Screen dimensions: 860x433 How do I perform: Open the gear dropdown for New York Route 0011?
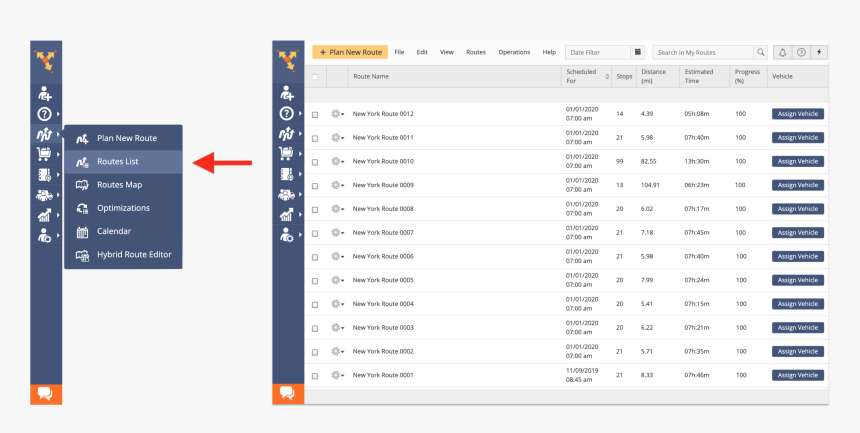[337, 138]
